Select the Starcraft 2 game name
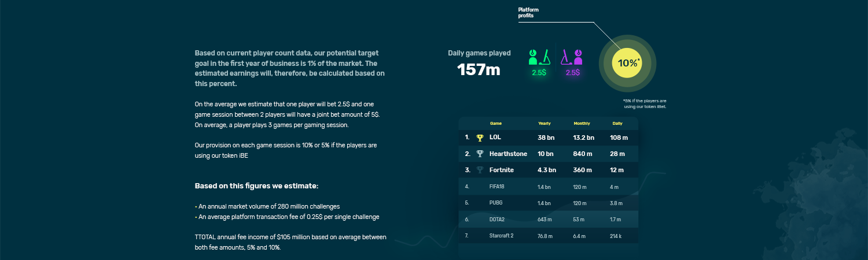The height and width of the screenshot is (260, 868). click(501, 236)
